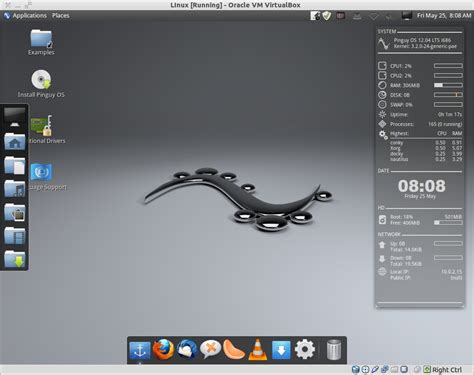Click the large 08:08 clock in Conky
The image size is (474, 375).
pos(421,186)
